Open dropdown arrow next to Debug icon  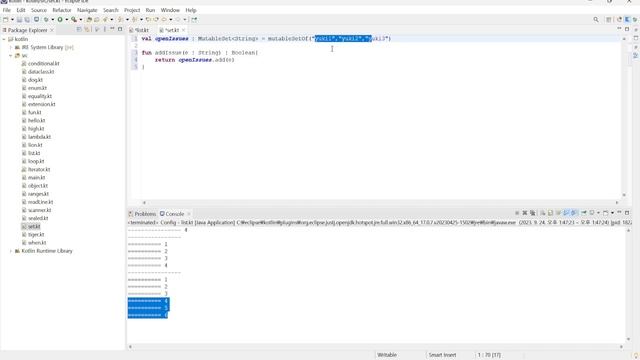[x=53, y=20]
